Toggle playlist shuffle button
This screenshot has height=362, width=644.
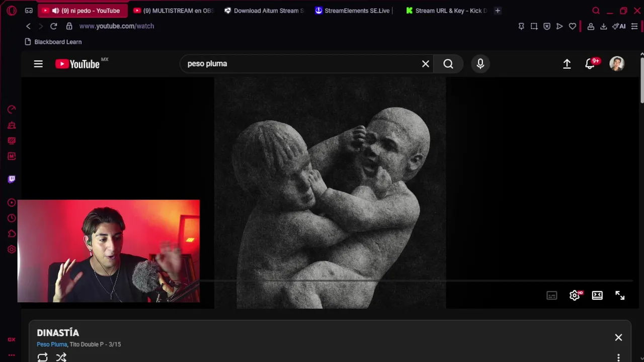61,357
